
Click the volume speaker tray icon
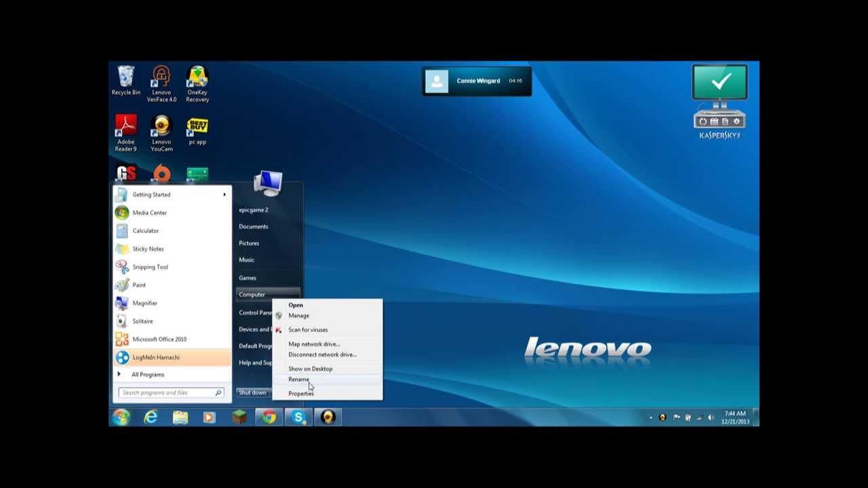click(x=711, y=418)
